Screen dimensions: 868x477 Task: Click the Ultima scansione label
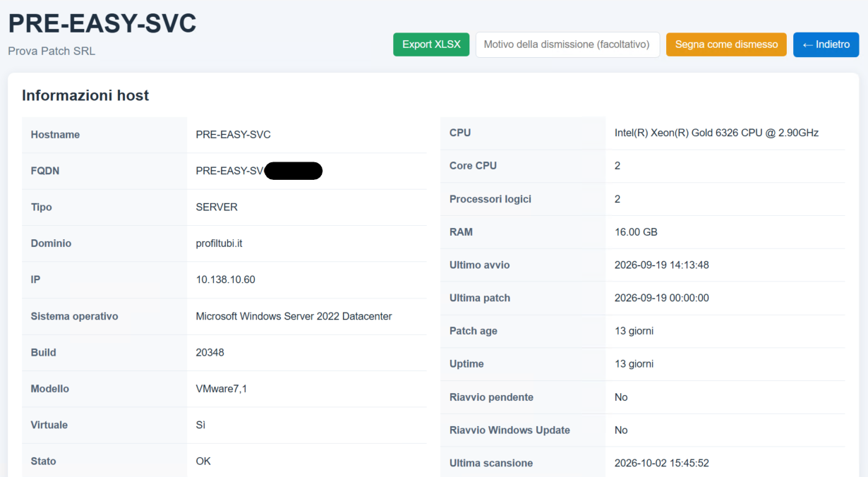491,464
